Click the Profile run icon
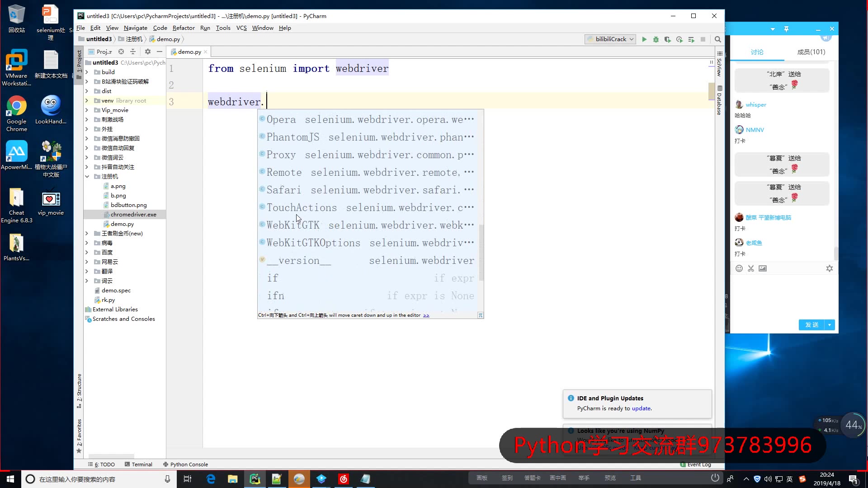Image resolution: width=868 pixels, height=488 pixels. click(679, 39)
